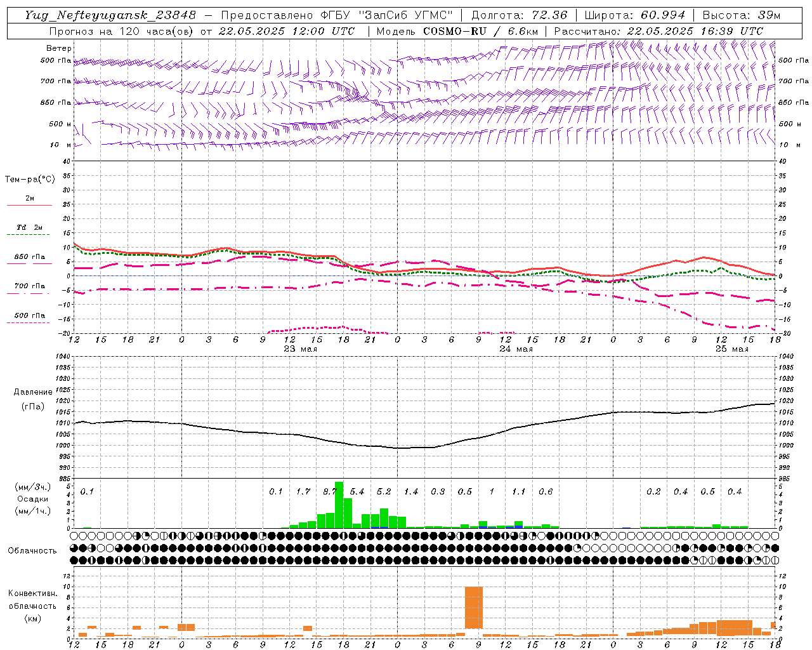The height and width of the screenshot is (650, 812).
Task: Click the 1.7 precipitation total value
Action: point(303,492)
